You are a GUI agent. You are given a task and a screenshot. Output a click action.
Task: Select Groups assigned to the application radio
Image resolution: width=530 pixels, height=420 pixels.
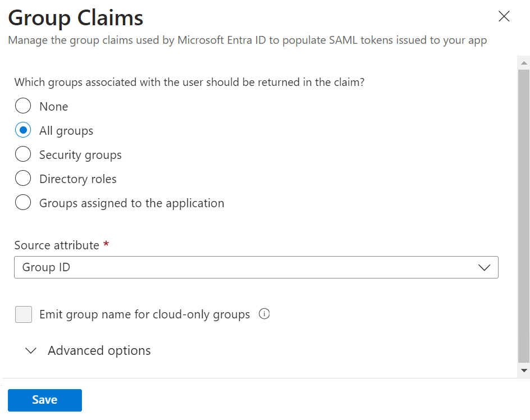[23, 203]
